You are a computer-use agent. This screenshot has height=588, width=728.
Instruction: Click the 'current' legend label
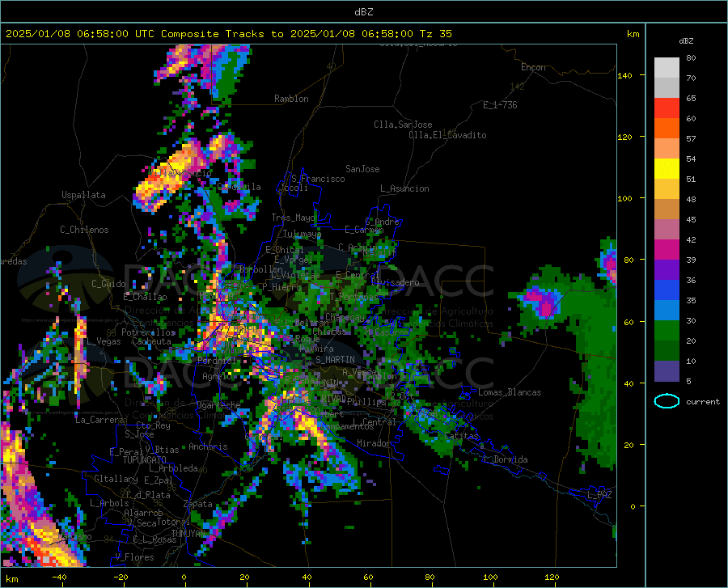(703, 402)
